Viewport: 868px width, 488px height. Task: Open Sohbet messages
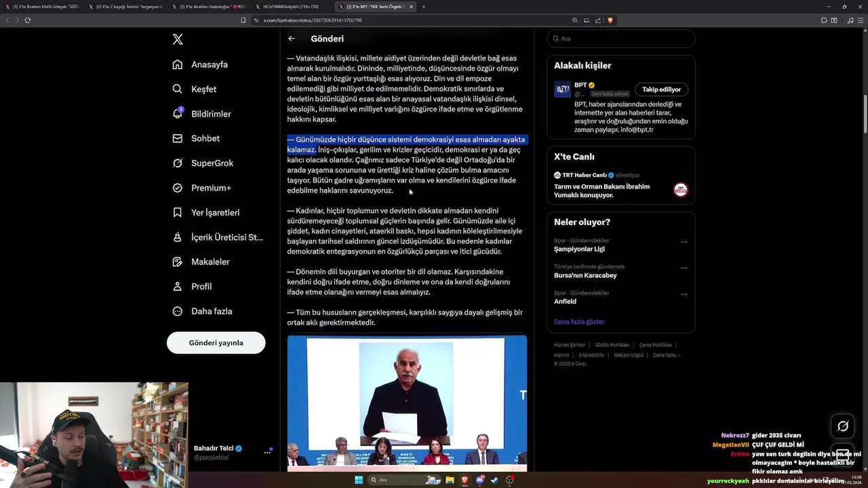pos(196,138)
